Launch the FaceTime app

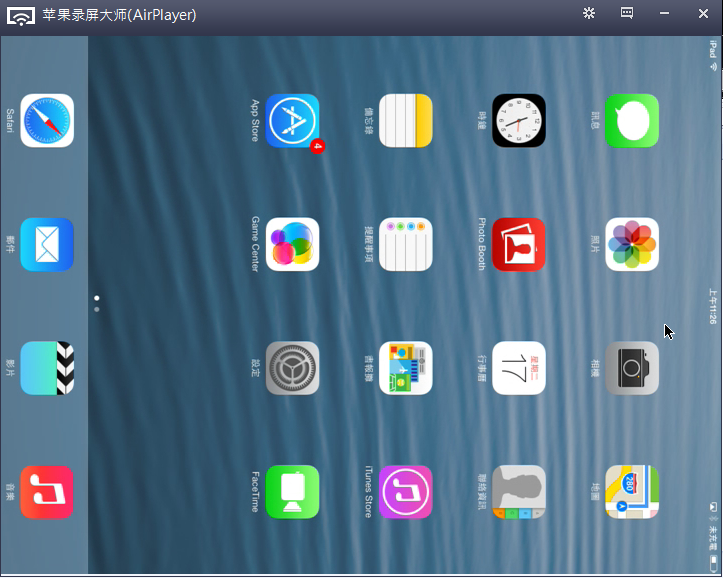pyautogui.click(x=292, y=492)
